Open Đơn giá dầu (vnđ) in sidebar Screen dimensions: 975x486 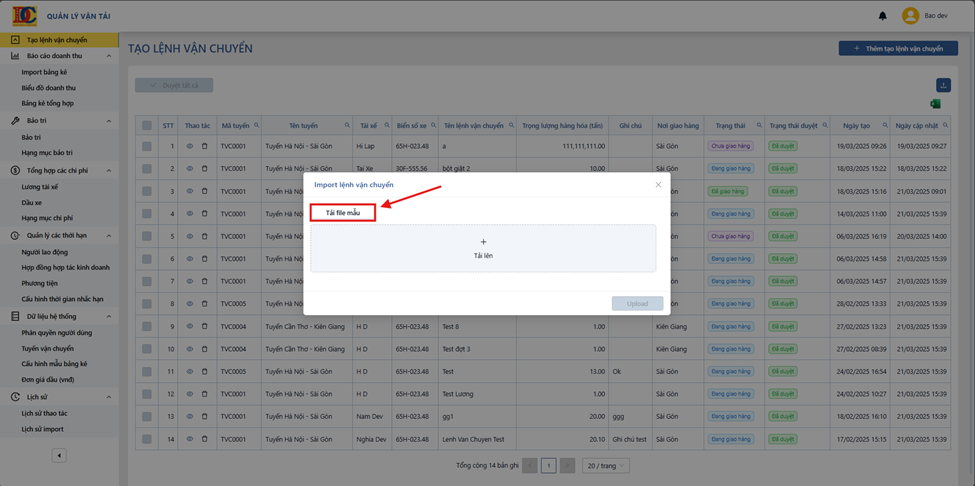[x=48, y=379]
